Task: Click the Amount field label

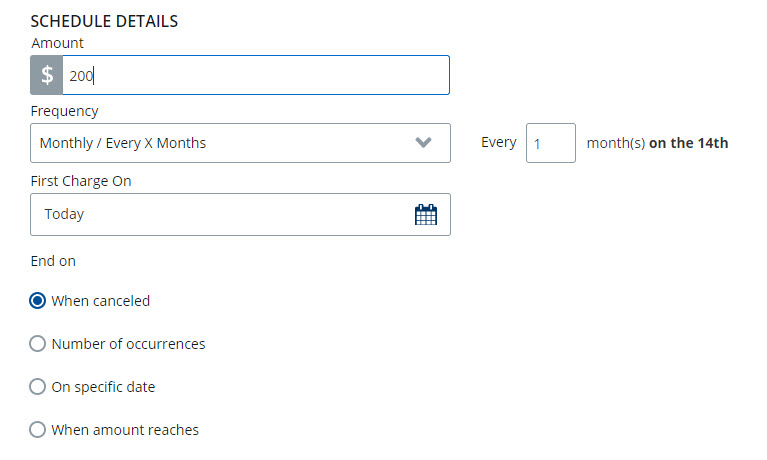Action: pyautogui.click(x=58, y=43)
